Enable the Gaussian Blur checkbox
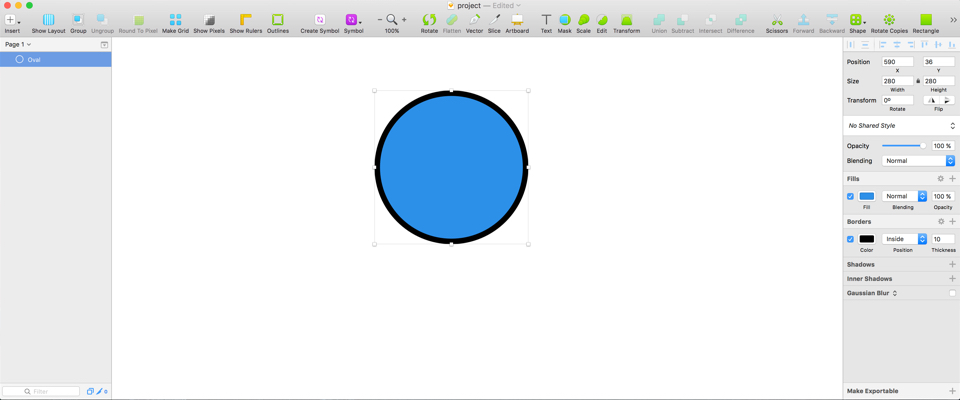This screenshot has height=400, width=960. (952, 293)
